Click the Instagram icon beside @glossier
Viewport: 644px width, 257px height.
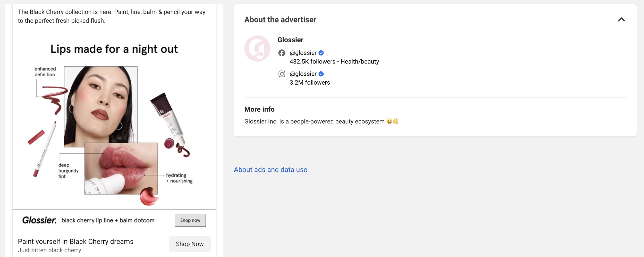pos(282,74)
